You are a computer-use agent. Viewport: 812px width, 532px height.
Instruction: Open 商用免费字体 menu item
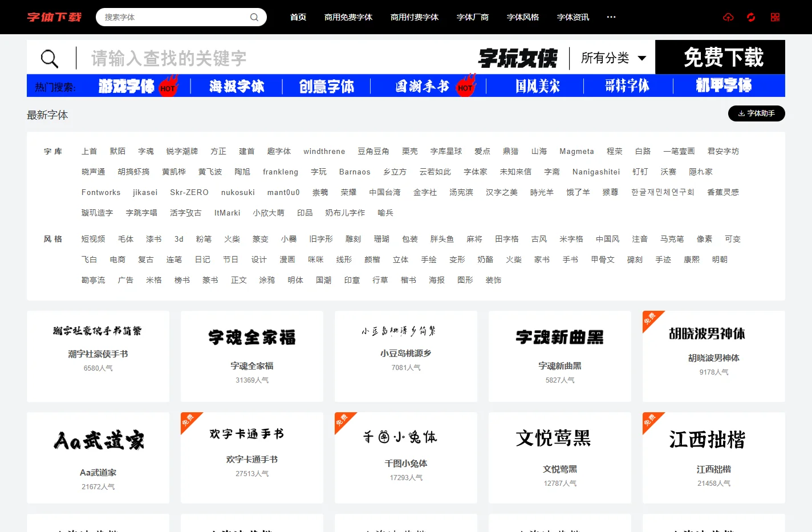coord(348,17)
